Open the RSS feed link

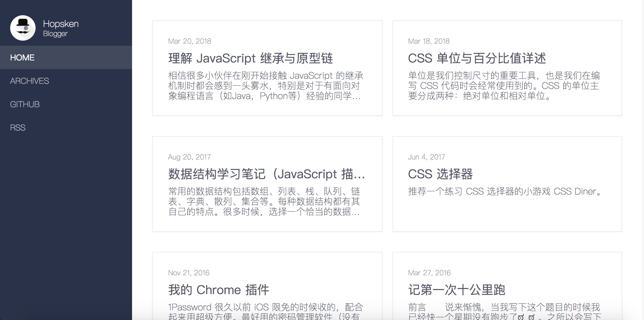tap(18, 128)
